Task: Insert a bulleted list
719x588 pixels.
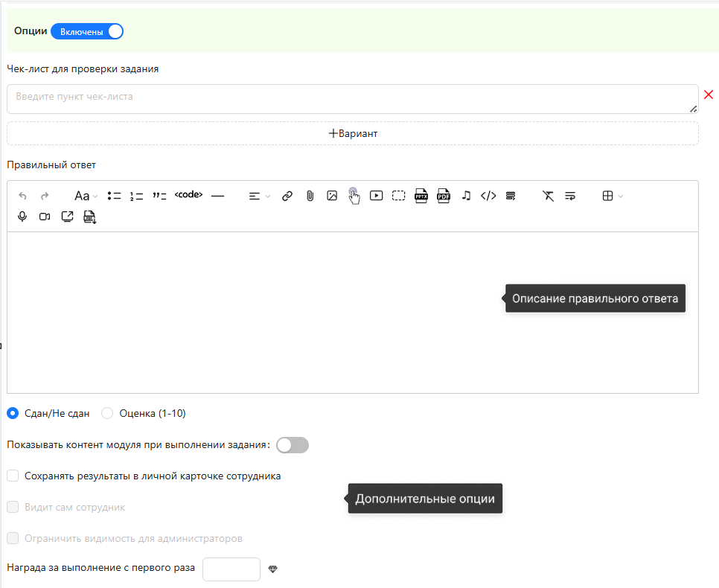Action: pos(114,196)
